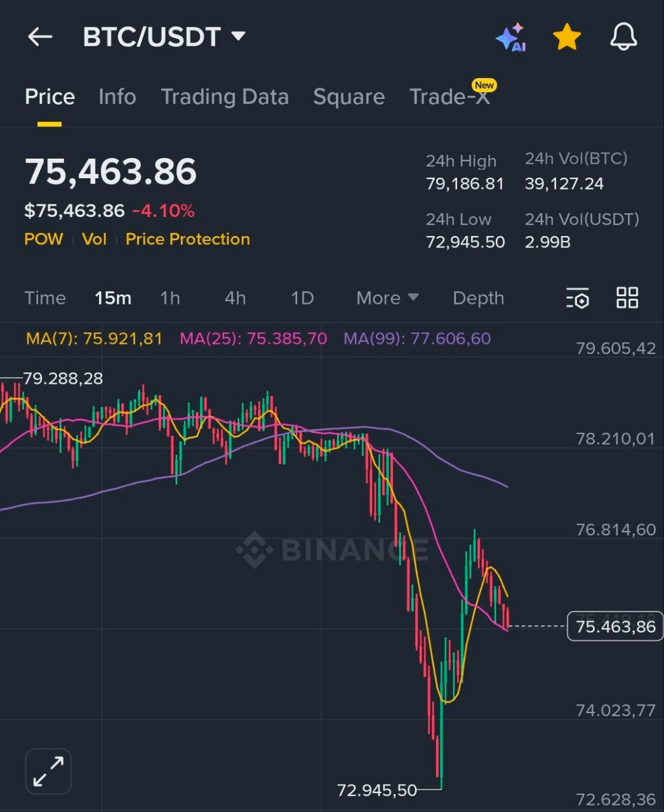Viewport: 664px width, 812px height.
Task: Select the 4h chart interval
Action: 235,298
